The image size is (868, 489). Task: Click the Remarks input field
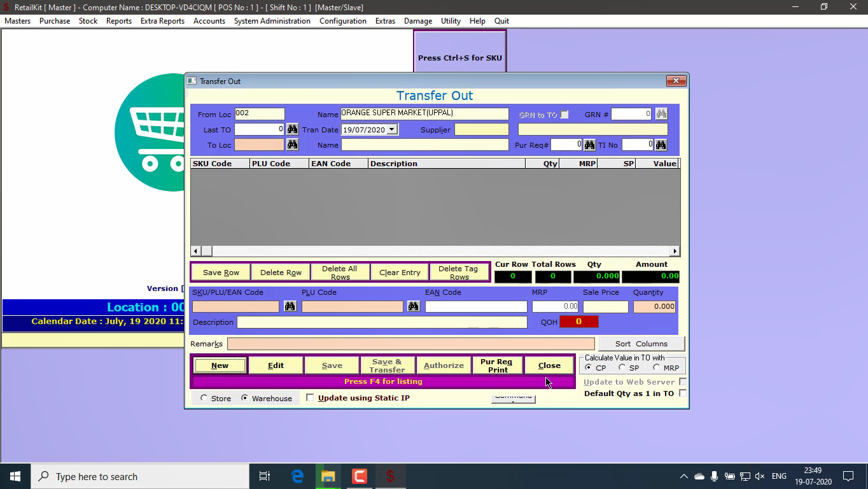click(x=410, y=344)
